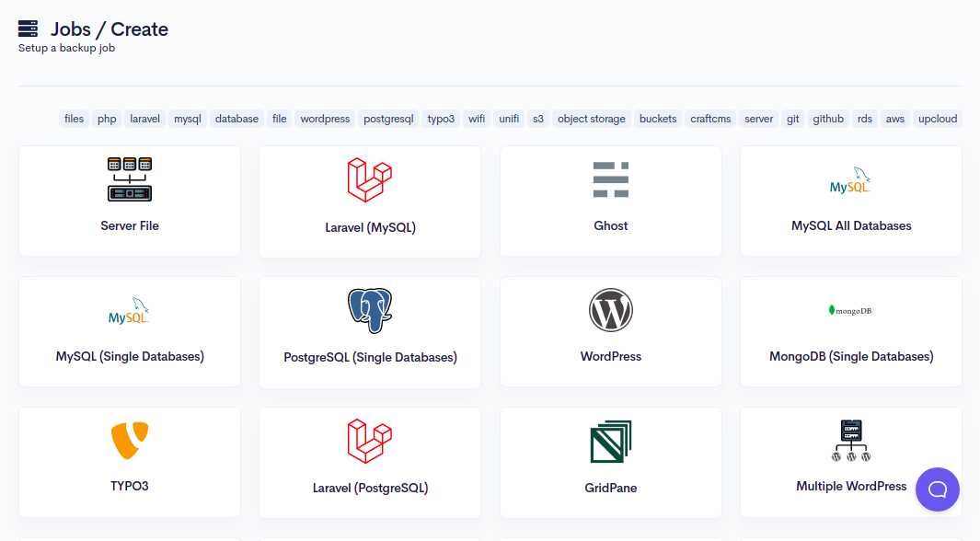Click the MySQL (Single Databases) logo
Image resolution: width=980 pixels, height=541 pixels.
click(x=130, y=310)
